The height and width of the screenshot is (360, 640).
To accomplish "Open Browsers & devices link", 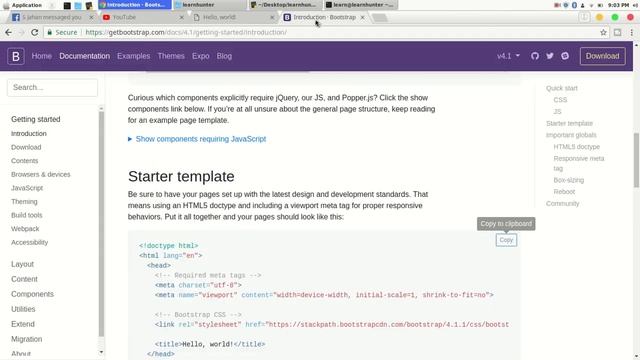I will (40, 174).
